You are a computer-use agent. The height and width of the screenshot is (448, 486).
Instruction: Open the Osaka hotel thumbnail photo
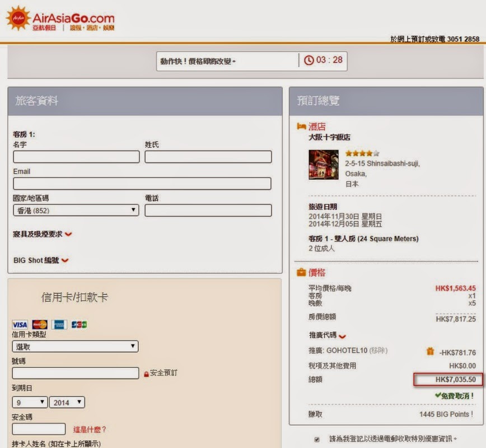tap(323, 164)
